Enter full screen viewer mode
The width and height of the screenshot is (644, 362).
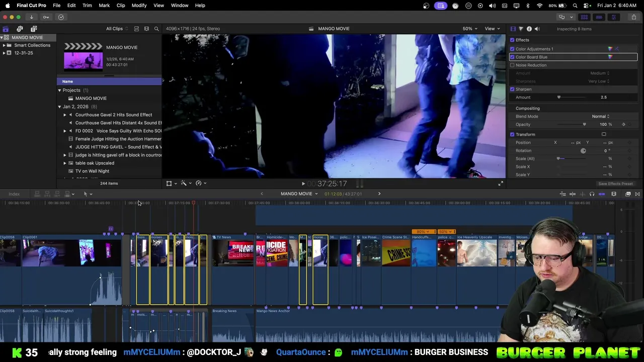click(x=501, y=184)
